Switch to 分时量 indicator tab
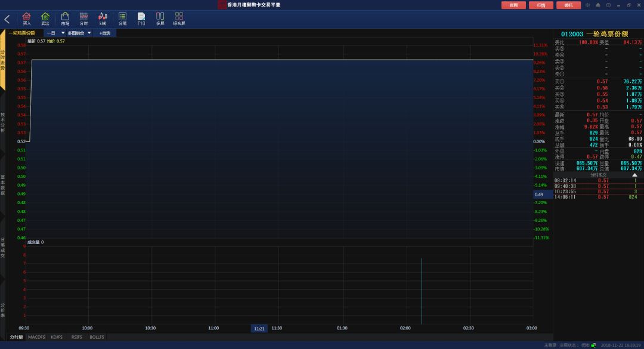Viewport: 644px width, 349px height. (17, 337)
